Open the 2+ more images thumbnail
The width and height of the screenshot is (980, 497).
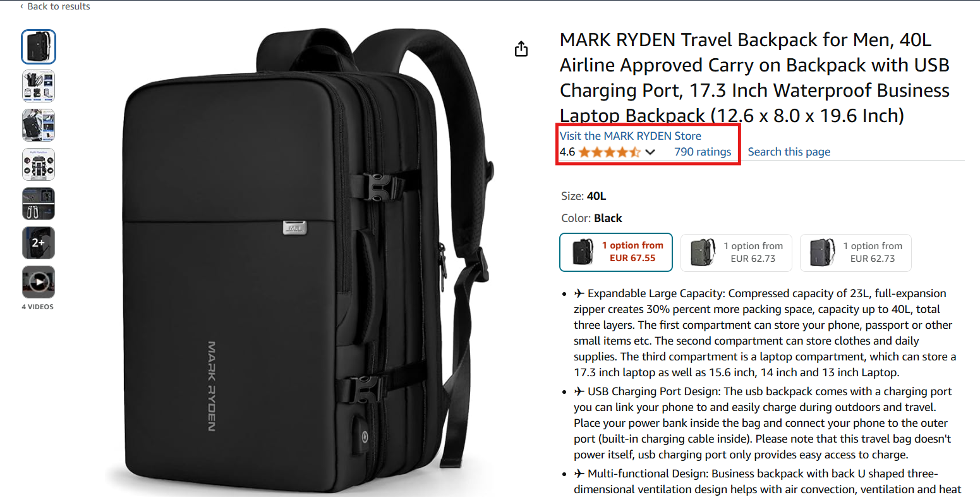pyautogui.click(x=39, y=243)
